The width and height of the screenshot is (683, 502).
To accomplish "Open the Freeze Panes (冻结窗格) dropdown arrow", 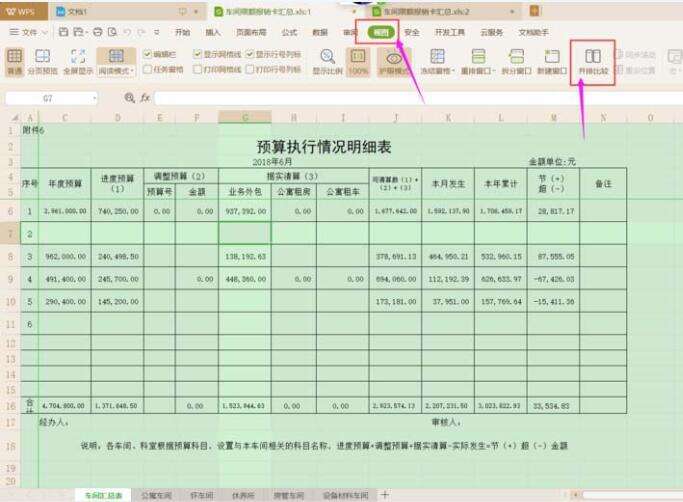I will 453,71.
